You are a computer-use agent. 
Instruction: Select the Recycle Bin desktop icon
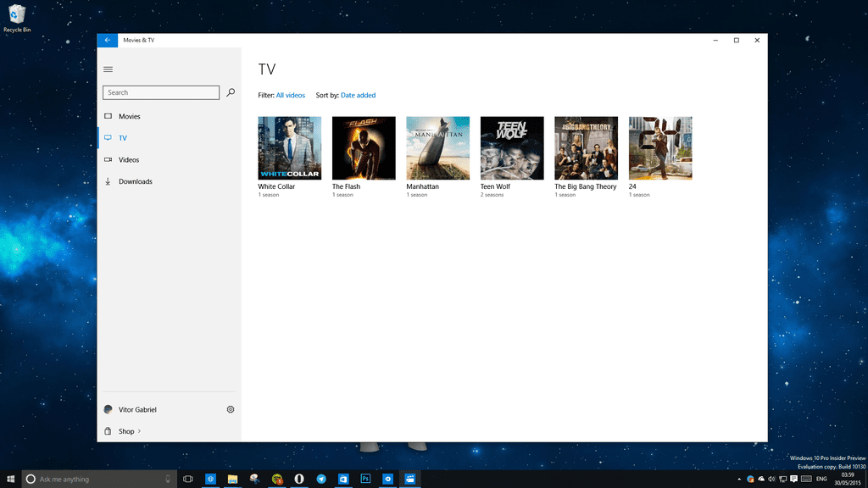pyautogui.click(x=17, y=19)
